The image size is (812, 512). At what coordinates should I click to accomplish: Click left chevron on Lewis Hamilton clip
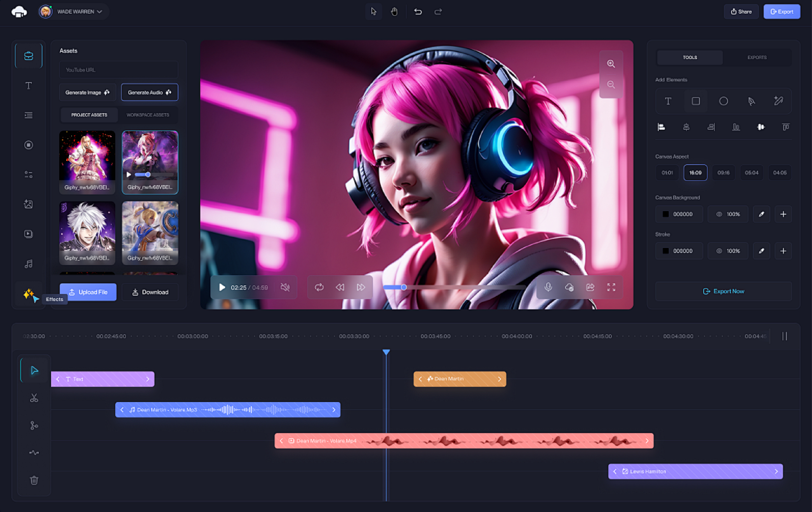615,471
